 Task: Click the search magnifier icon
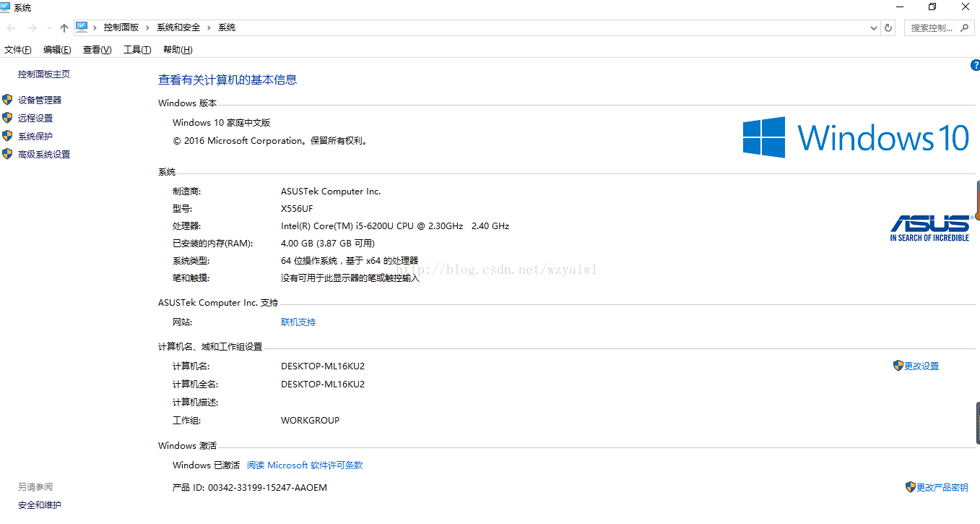(965, 27)
